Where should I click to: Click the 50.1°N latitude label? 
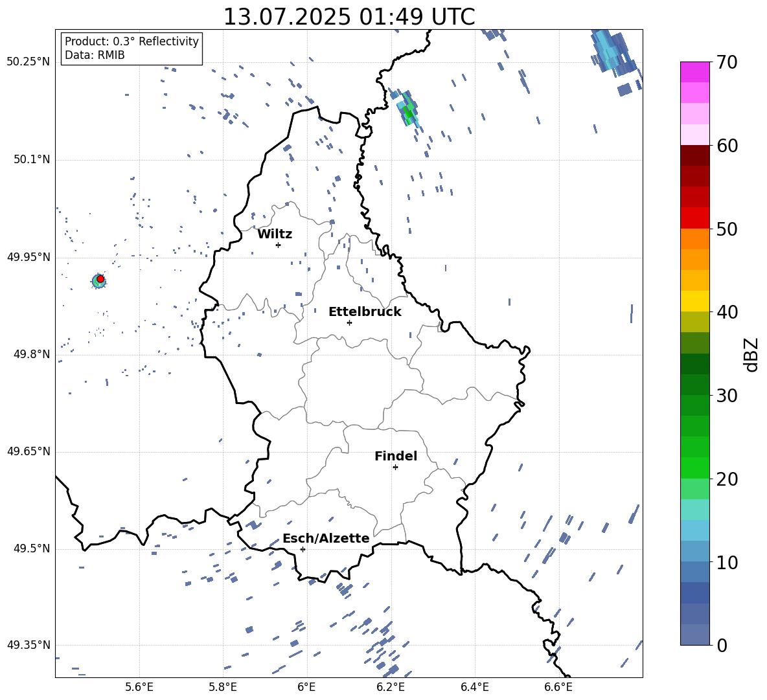pos(31,159)
